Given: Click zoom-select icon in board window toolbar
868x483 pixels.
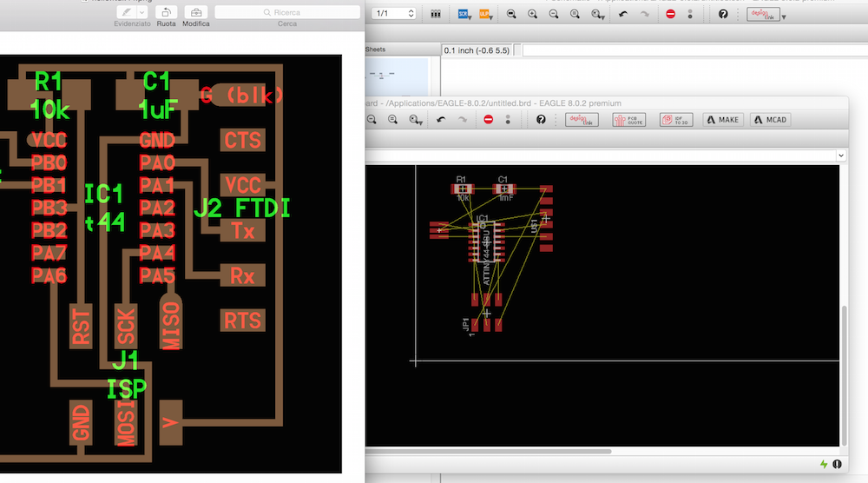Looking at the screenshot, I should click(x=415, y=120).
